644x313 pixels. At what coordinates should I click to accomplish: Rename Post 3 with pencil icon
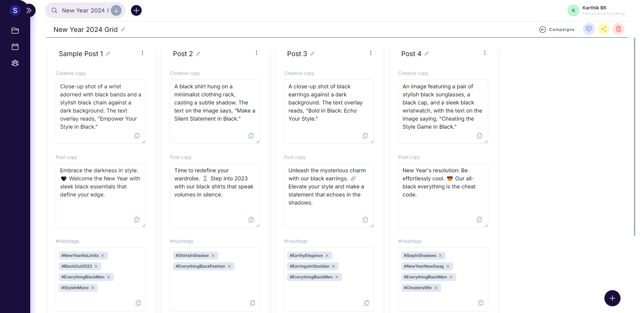312,54
